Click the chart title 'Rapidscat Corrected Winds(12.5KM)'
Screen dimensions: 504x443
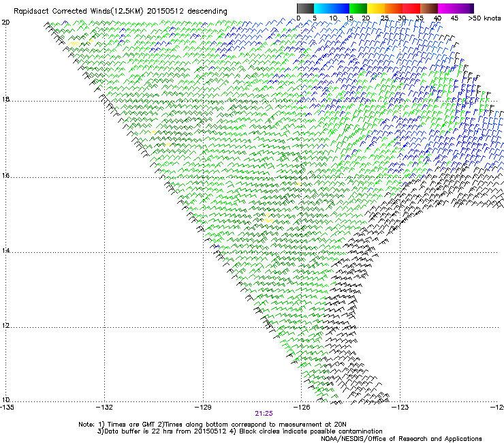[78, 11]
